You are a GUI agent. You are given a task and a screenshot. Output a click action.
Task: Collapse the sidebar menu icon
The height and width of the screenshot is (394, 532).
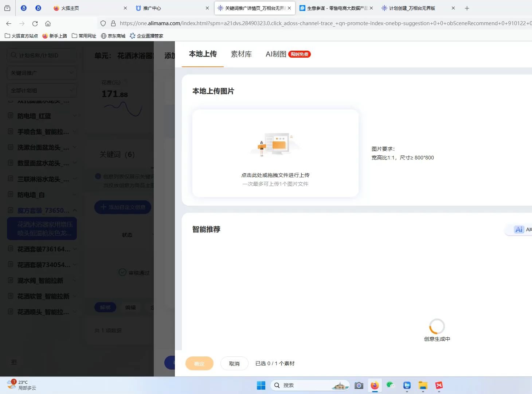(x=14, y=362)
